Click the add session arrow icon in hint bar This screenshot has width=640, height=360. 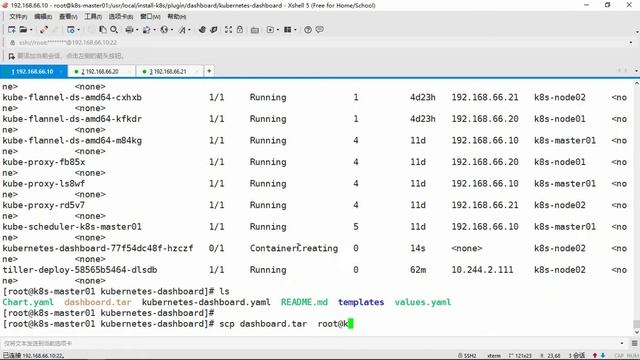(11, 56)
